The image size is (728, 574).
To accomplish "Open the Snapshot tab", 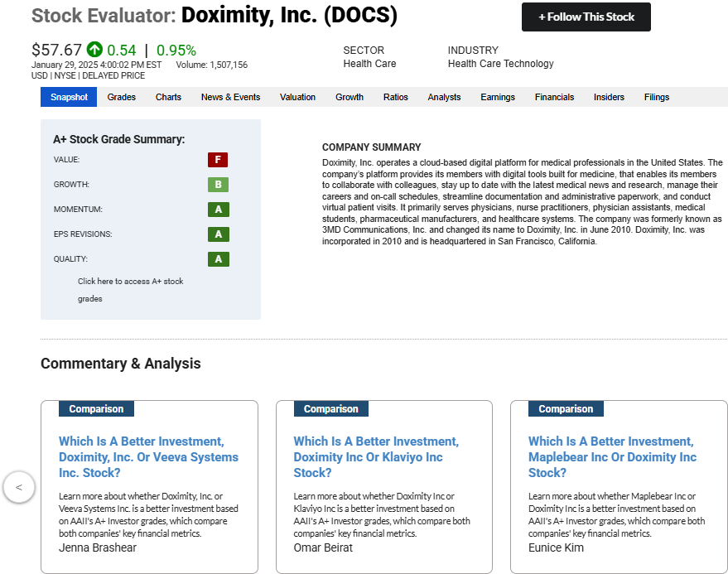I will click(x=69, y=97).
